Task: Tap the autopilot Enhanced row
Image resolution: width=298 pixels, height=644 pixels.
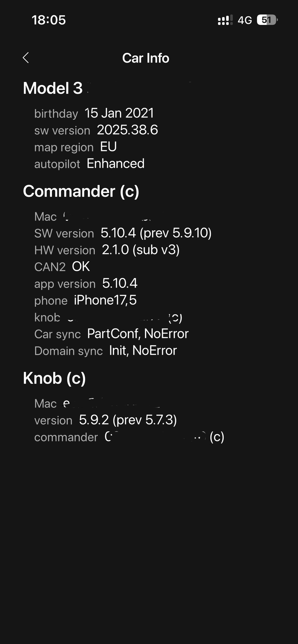Action: 89,164
